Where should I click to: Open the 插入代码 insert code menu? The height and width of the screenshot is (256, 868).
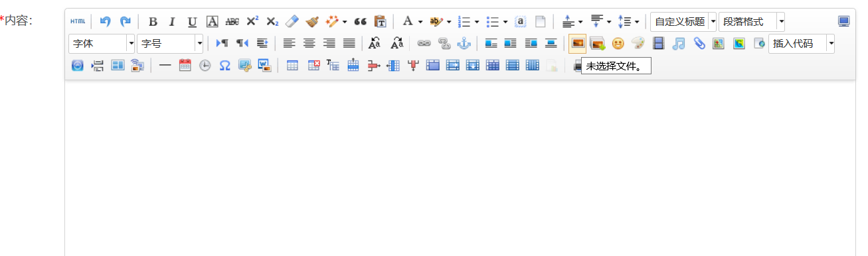802,44
